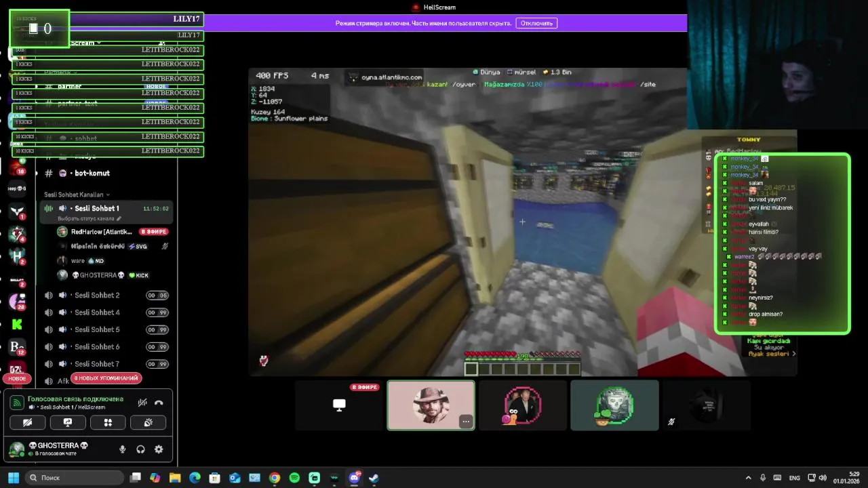Viewport: 868px width, 488px height.
Task: Open Task View from the taskbar
Action: coord(136,478)
